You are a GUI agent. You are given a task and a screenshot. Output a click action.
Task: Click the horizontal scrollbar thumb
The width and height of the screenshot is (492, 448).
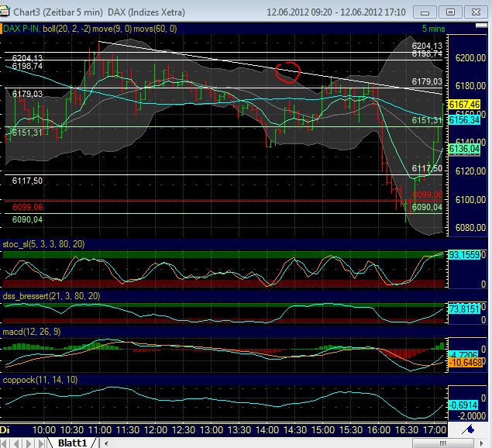click(x=443, y=443)
